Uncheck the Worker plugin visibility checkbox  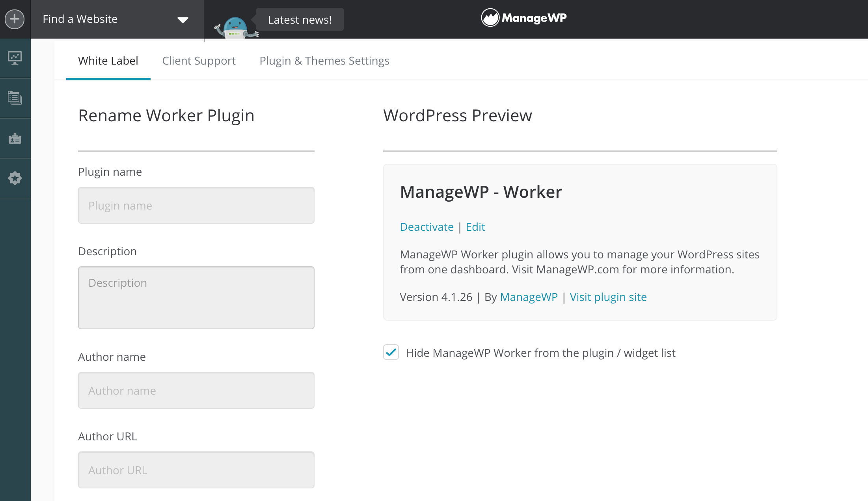[390, 353]
